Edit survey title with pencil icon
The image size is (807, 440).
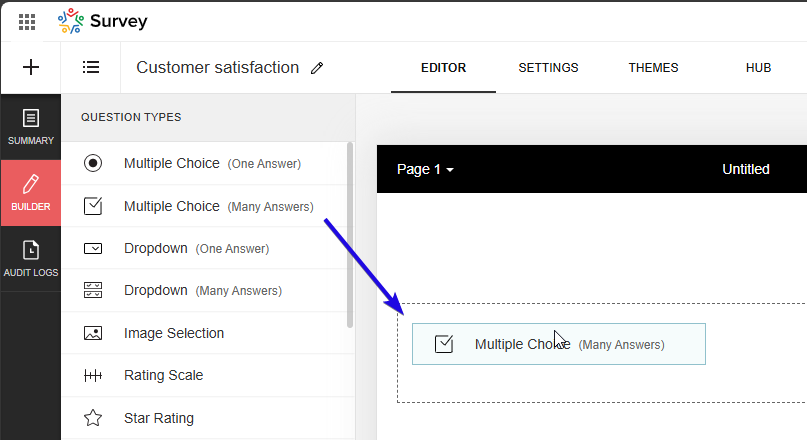pyautogui.click(x=318, y=68)
